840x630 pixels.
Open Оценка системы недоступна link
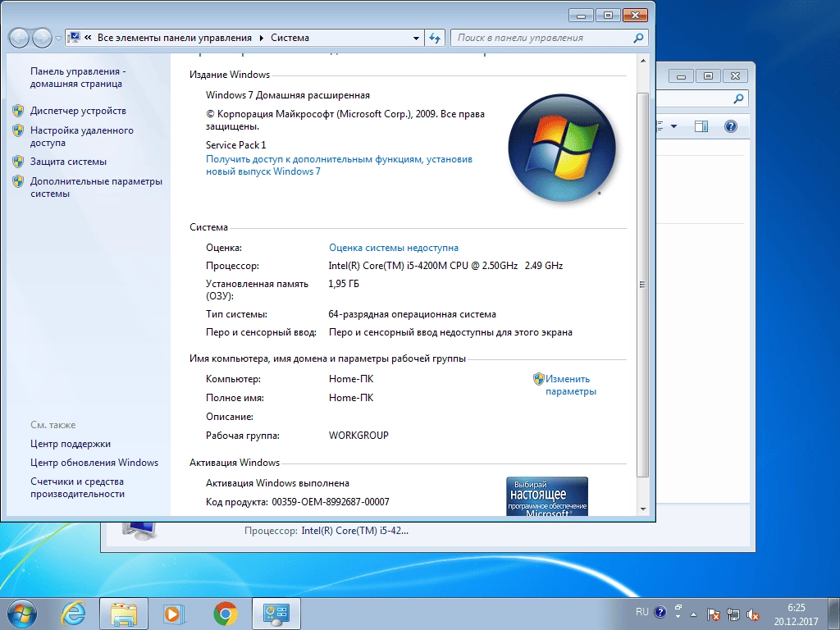pos(393,248)
